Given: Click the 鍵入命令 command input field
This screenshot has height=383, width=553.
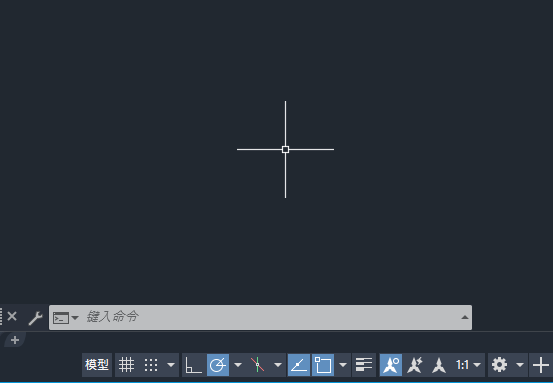Looking at the screenshot, I should coord(260,317).
